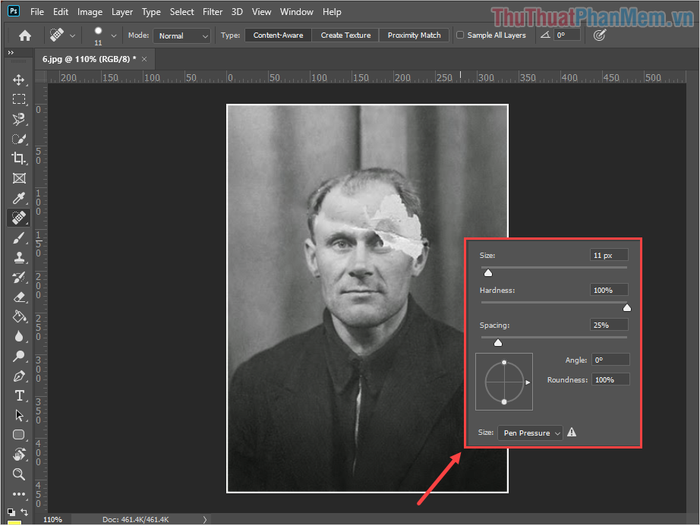Open the Help menu
This screenshot has width=700, height=525.
[x=332, y=12]
